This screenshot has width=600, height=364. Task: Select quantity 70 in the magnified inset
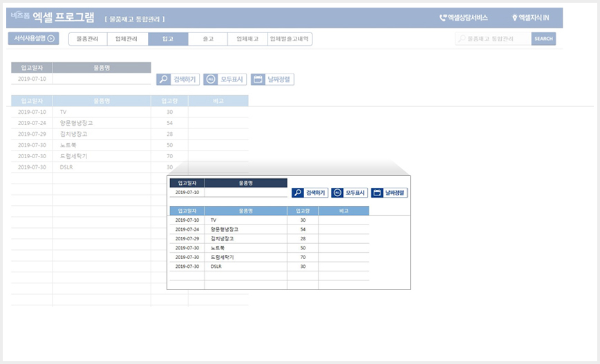[x=303, y=258]
